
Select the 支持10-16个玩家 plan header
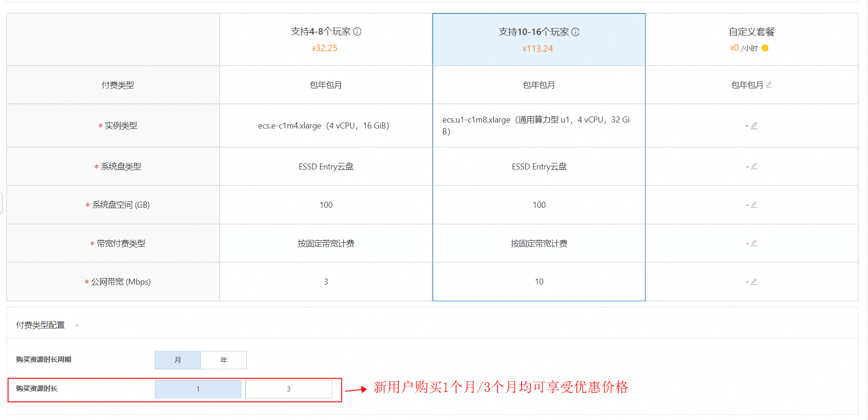pos(539,40)
